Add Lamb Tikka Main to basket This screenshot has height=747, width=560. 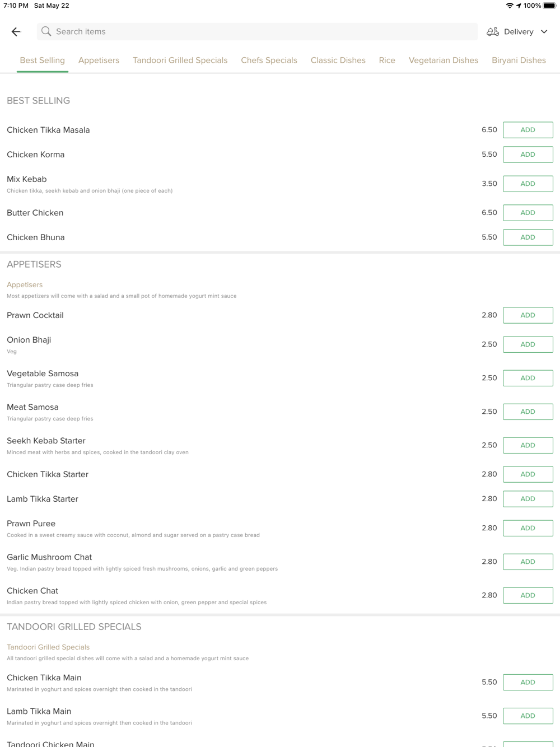[528, 716]
